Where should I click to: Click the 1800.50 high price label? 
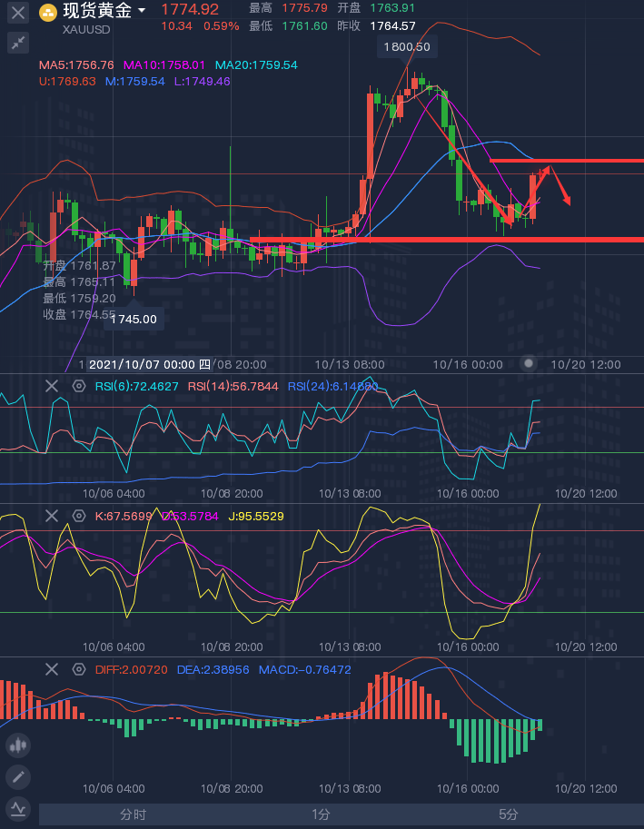(407, 46)
